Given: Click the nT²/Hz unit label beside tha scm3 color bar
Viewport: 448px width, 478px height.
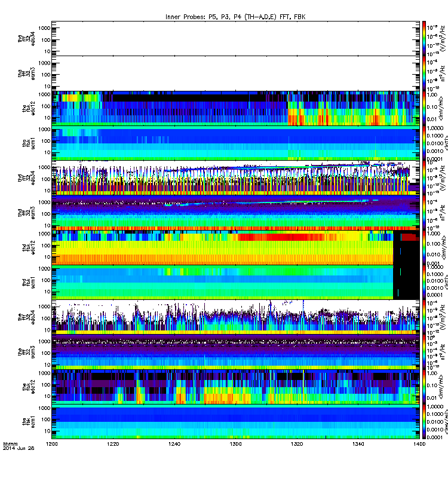Looking at the screenshot, I should [x=443, y=74].
